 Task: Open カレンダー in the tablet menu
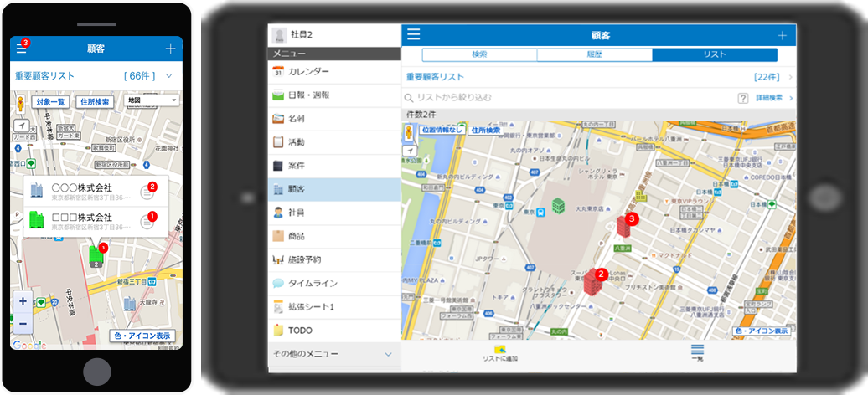[335, 72]
